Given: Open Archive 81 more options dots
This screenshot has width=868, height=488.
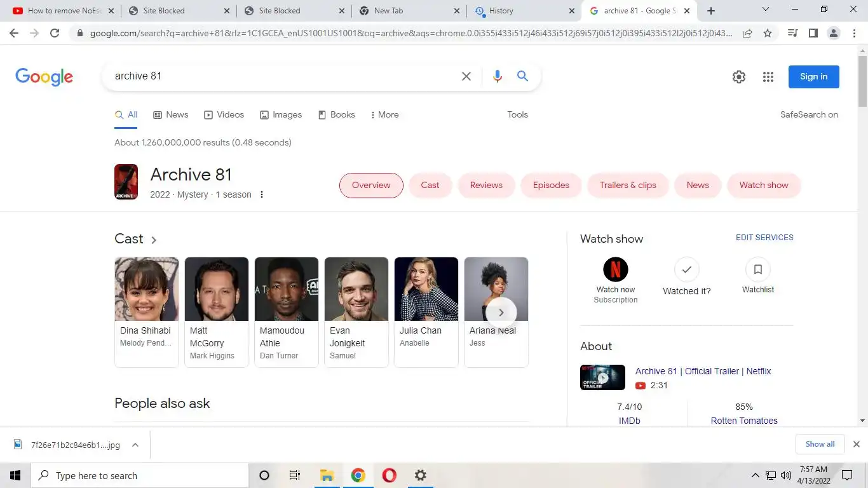Looking at the screenshot, I should click(x=262, y=194).
